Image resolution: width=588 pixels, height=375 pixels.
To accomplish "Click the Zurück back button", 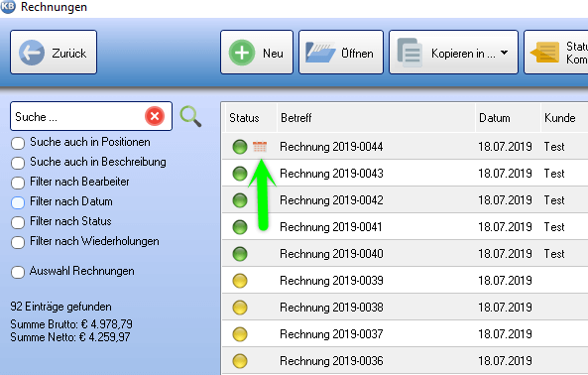I will point(54,53).
